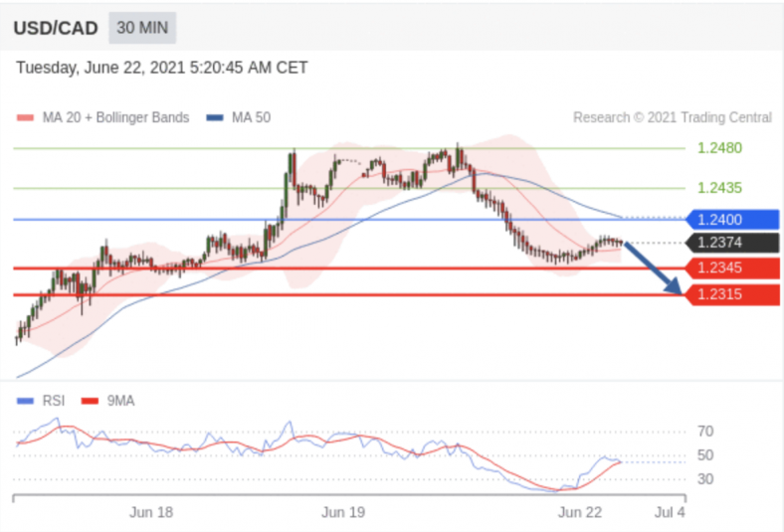Click the date "Tuesday, June 22, 2021 5:20:45 AM CET"
784x532 pixels.
(x=161, y=68)
